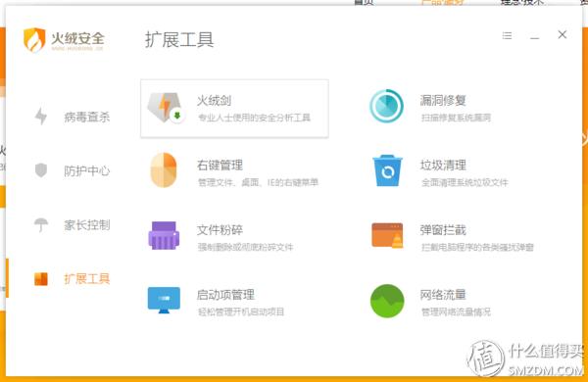Switch to 家长控制 in sidebar

pos(86,225)
